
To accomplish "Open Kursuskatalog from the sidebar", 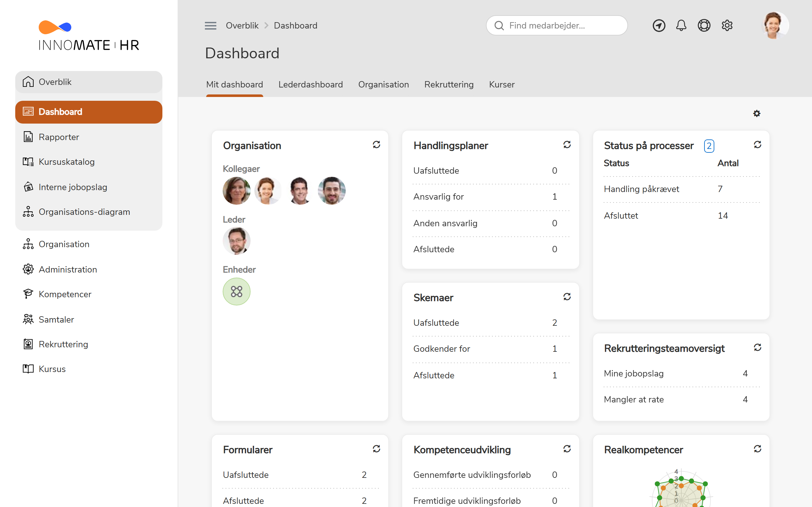I will coord(66,162).
